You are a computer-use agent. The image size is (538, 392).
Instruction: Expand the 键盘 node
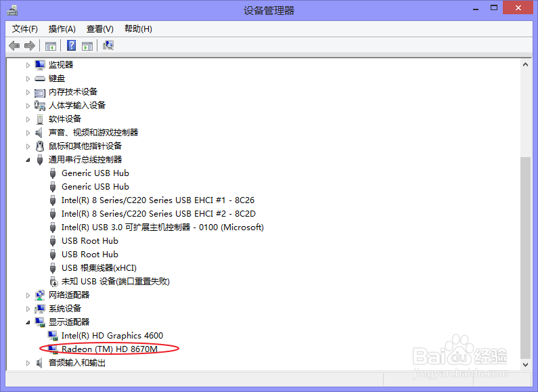coord(28,79)
